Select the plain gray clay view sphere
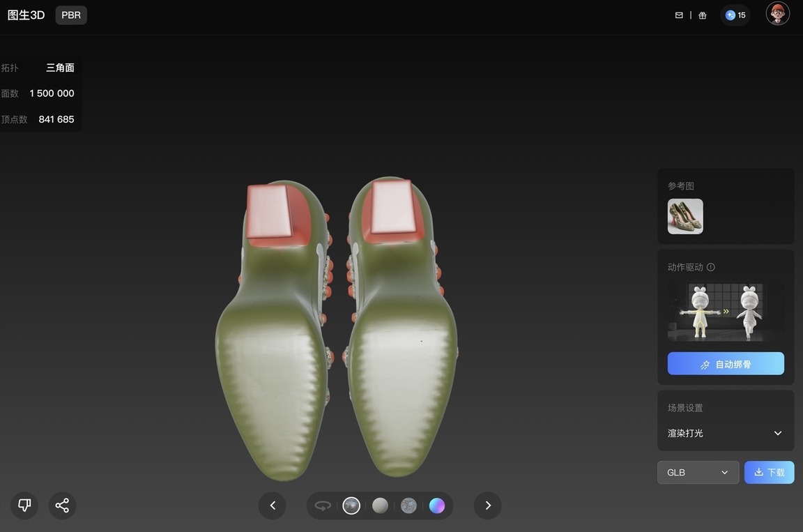The height and width of the screenshot is (532, 803). coord(380,506)
